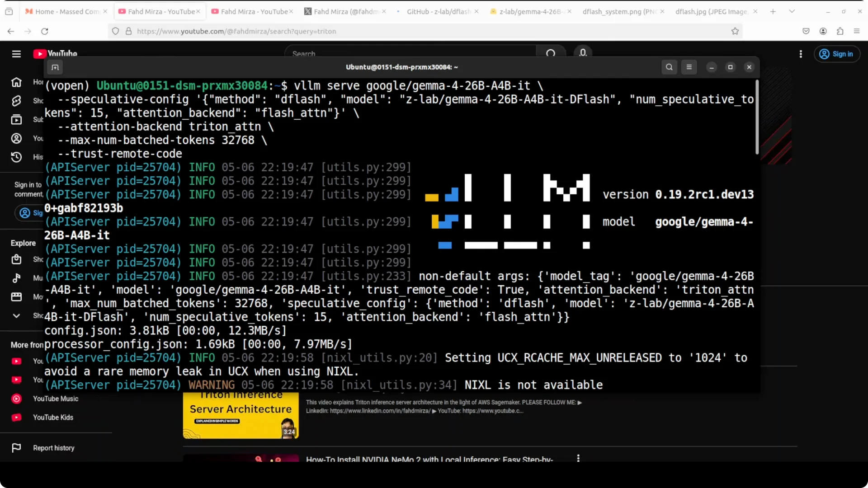Open the YouTube settings three-dot menu

(801, 54)
